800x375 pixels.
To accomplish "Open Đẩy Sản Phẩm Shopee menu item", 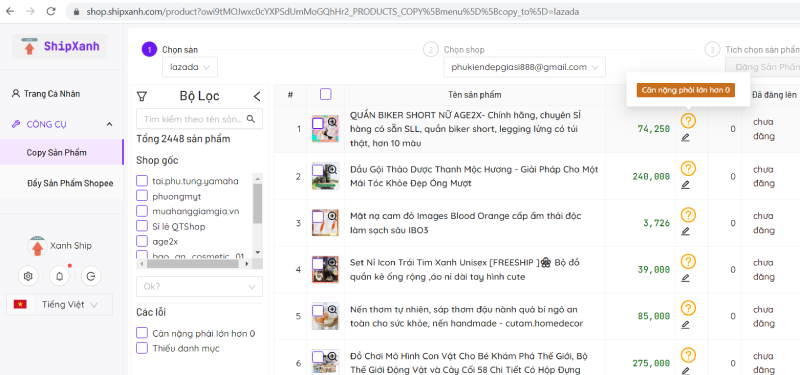I will point(61,183).
